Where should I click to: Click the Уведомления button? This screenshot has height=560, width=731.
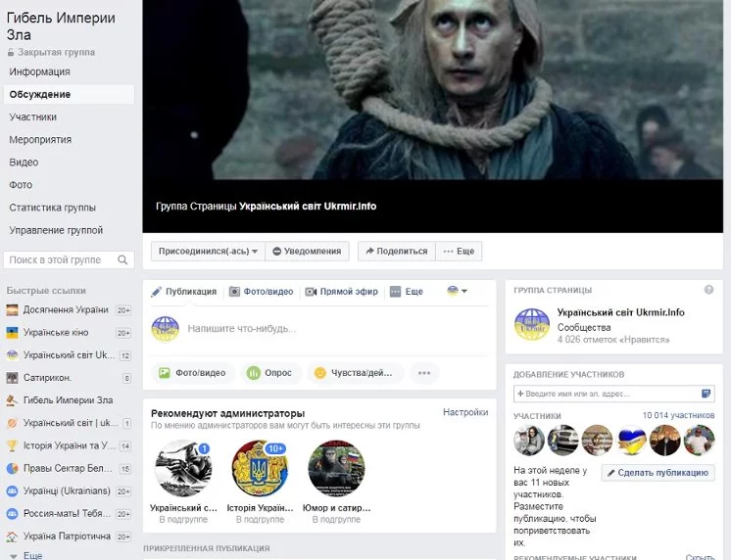[x=307, y=251]
